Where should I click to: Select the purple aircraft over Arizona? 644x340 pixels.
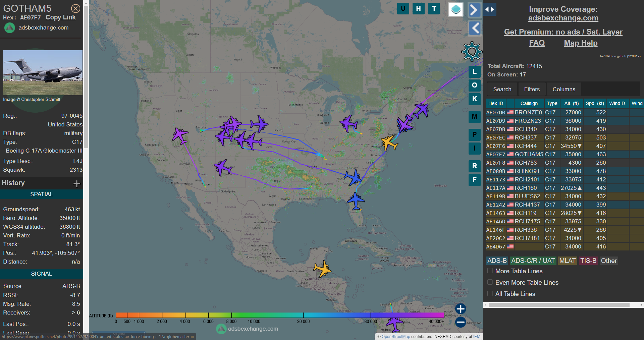[x=222, y=167]
